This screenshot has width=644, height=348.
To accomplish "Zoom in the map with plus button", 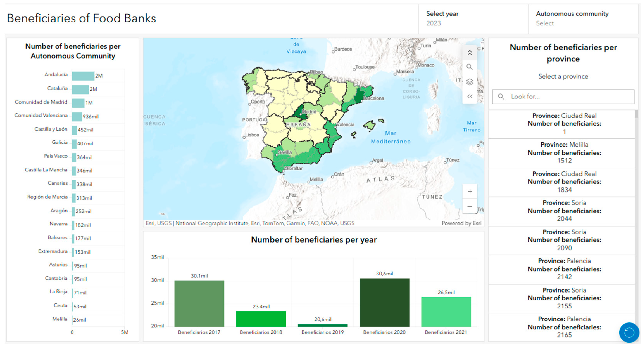I will click(x=470, y=191).
